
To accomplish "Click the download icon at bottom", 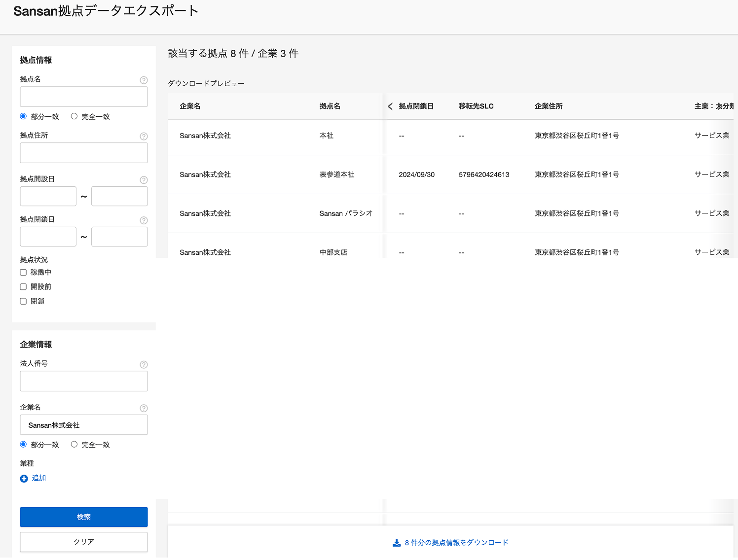I will (x=397, y=543).
